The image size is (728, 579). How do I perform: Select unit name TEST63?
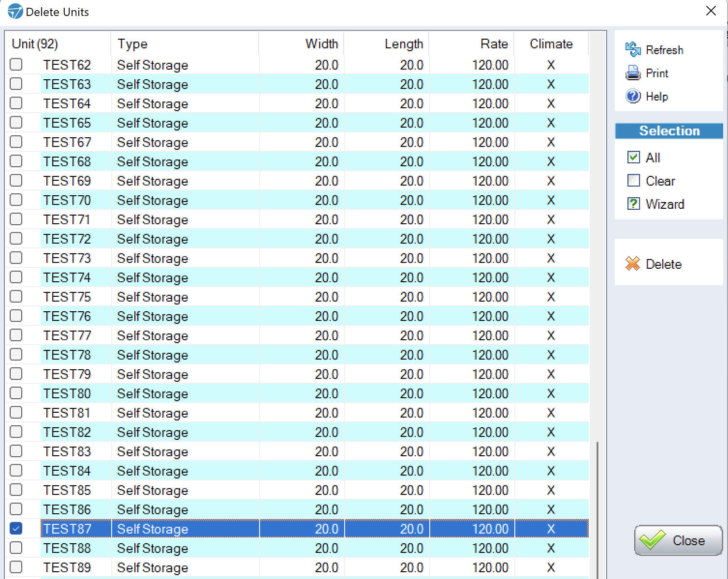[67, 84]
